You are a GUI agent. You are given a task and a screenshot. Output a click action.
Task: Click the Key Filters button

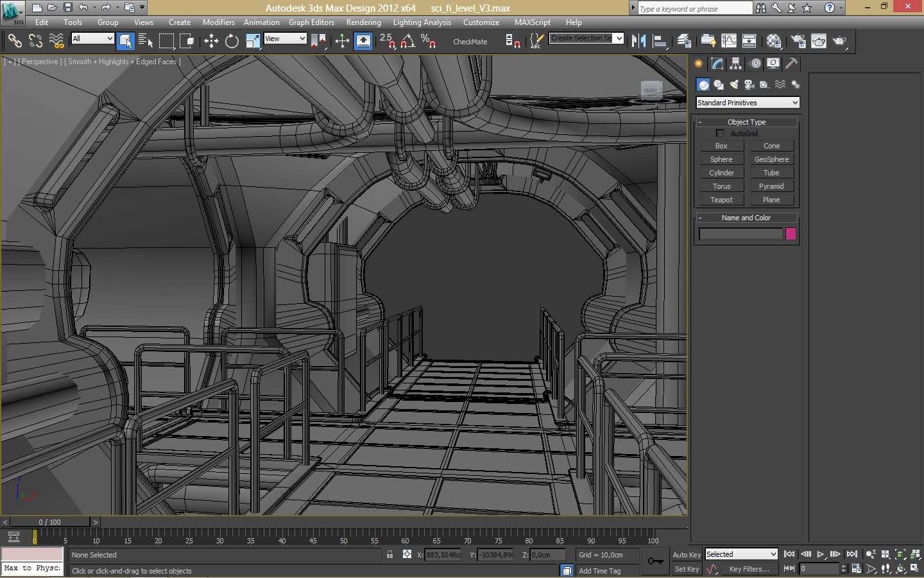(x=749, y=569)
